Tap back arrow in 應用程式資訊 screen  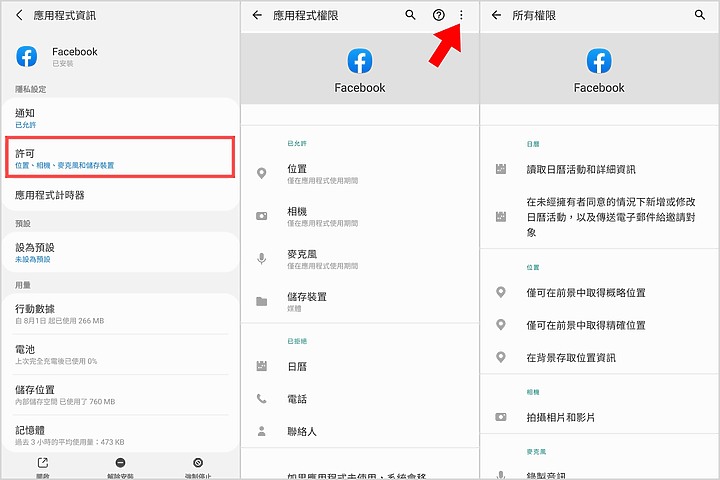[x=19, y=15]
